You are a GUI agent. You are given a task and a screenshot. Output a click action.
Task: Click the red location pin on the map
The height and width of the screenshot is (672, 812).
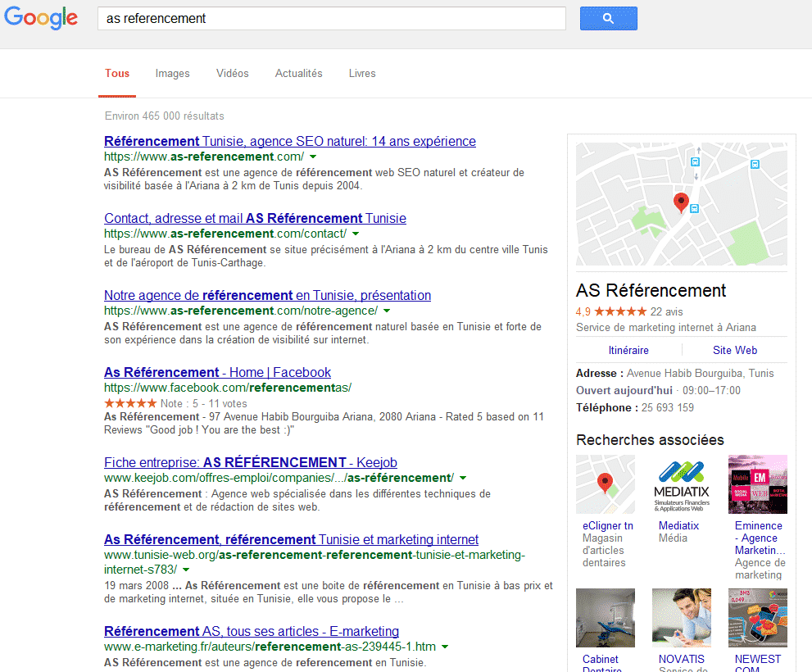[x=681, y=202]
